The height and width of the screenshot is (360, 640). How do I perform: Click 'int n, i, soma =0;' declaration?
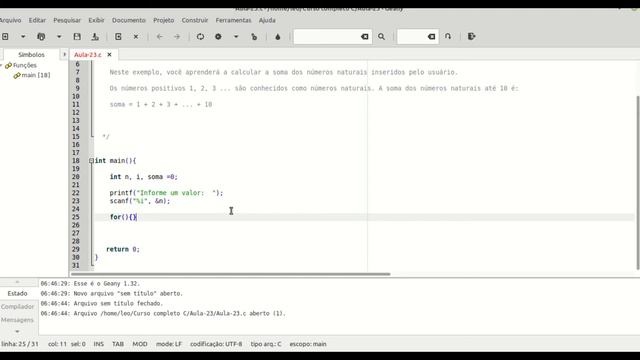coord(144,177)
